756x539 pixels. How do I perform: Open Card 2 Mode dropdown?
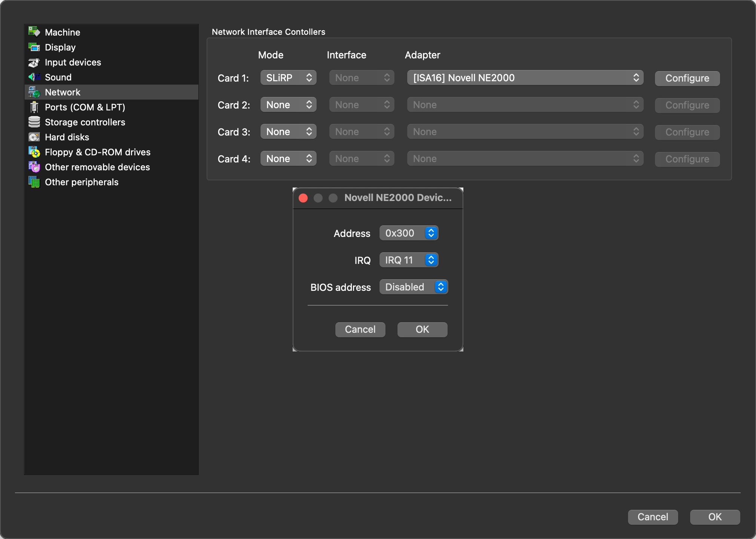pos(289,105)
